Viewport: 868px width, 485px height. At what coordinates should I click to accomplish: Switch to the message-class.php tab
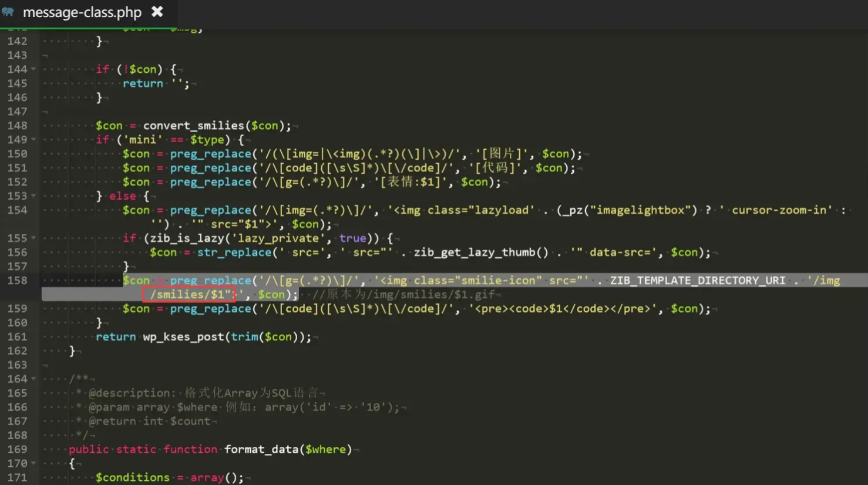(x=82, y=12)
